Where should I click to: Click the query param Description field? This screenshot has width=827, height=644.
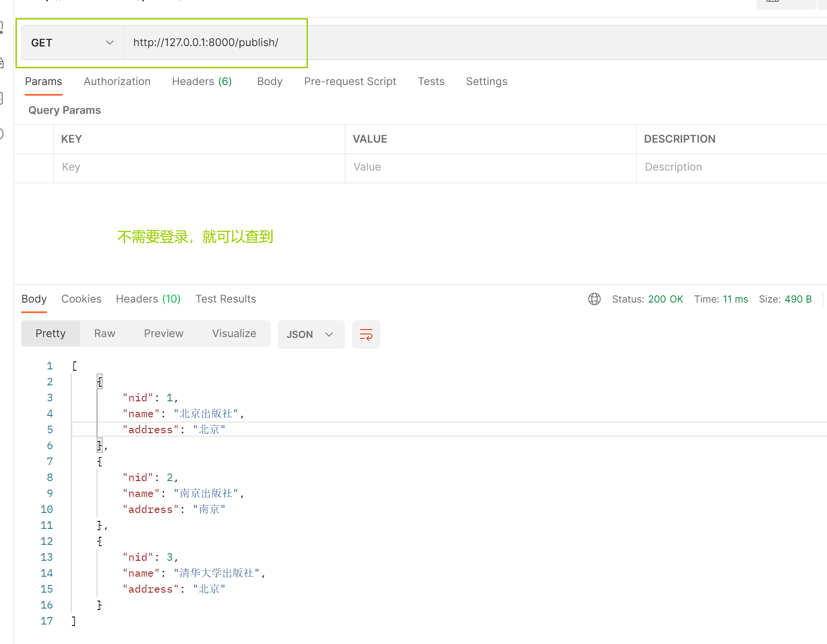coord(732,167)
